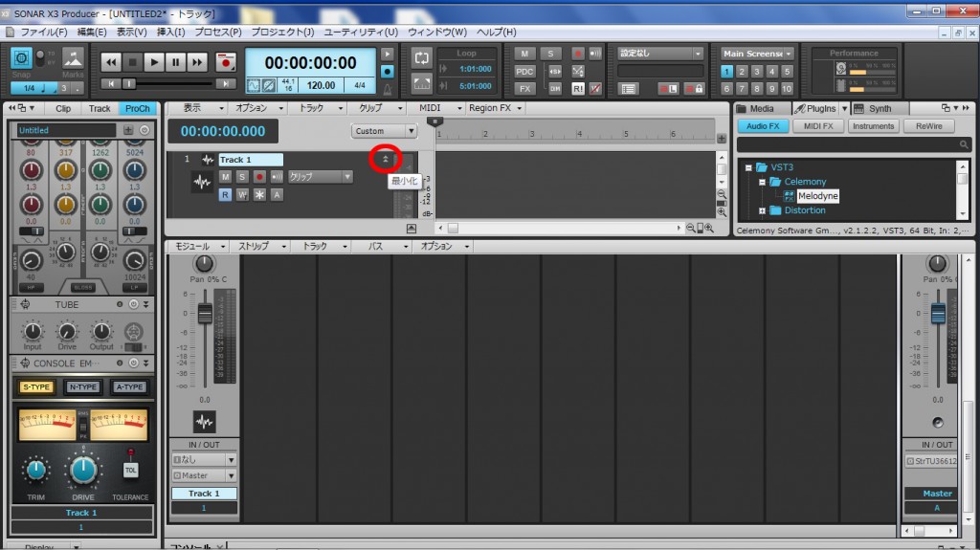Click Track 1 freeze snowflake button

[x=259, y=195]
